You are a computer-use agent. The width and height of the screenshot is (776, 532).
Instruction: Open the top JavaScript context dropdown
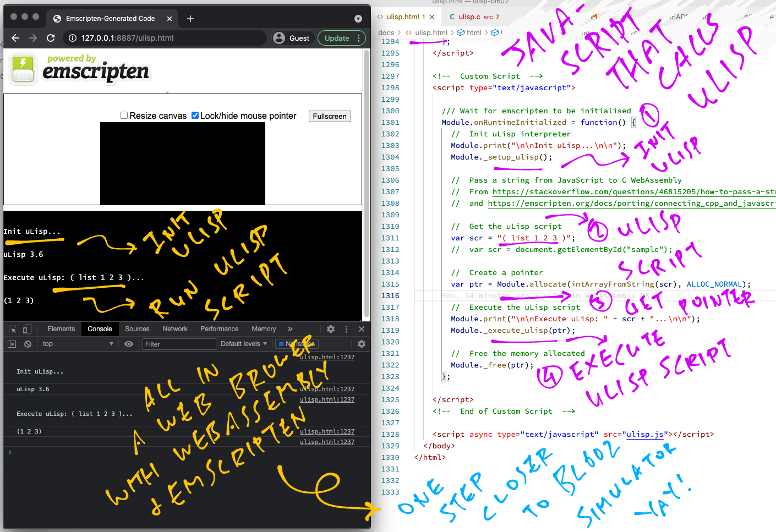click(77, 344)
